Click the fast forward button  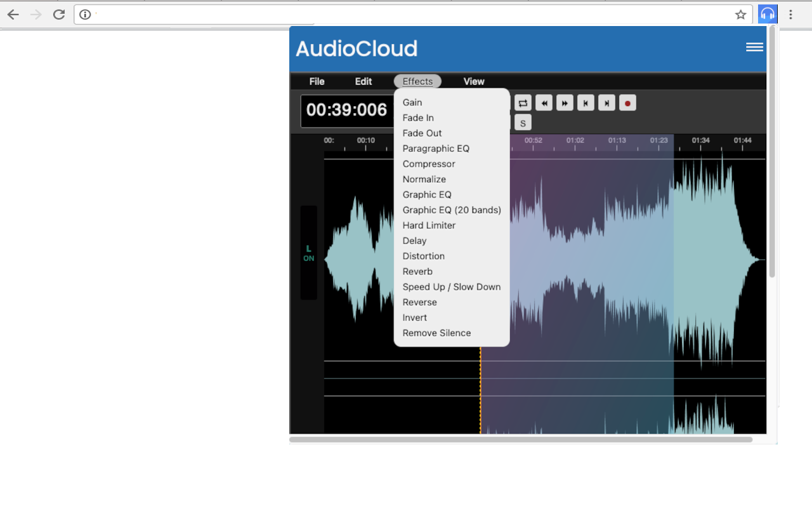point(565,103)
